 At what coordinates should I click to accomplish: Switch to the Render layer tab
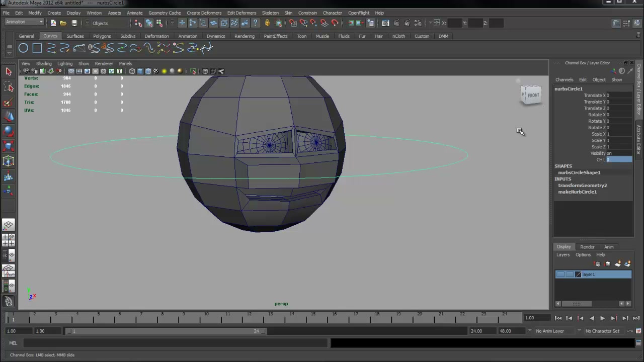587,247
